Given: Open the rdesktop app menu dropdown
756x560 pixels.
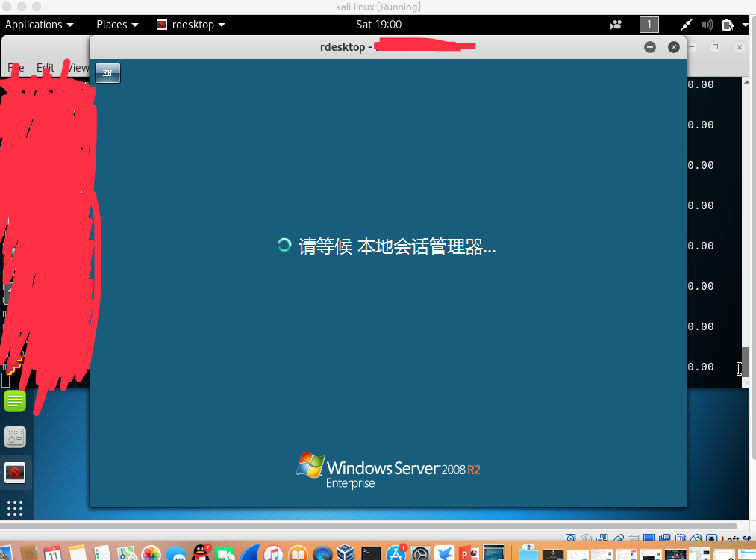Looking at the screenshot, I should coord(191,25).
